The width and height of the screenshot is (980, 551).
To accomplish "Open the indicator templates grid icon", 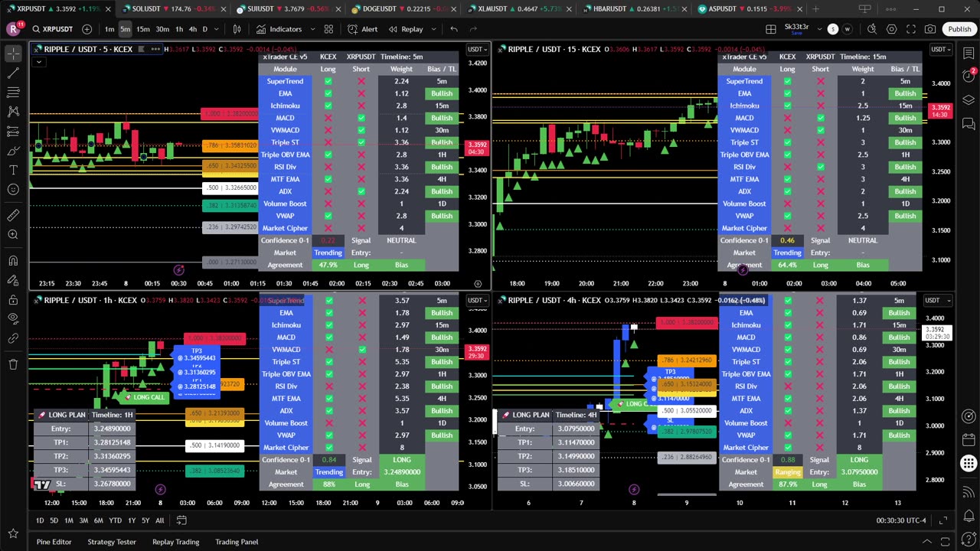I will pyautogui.click(x=328, y=29).
